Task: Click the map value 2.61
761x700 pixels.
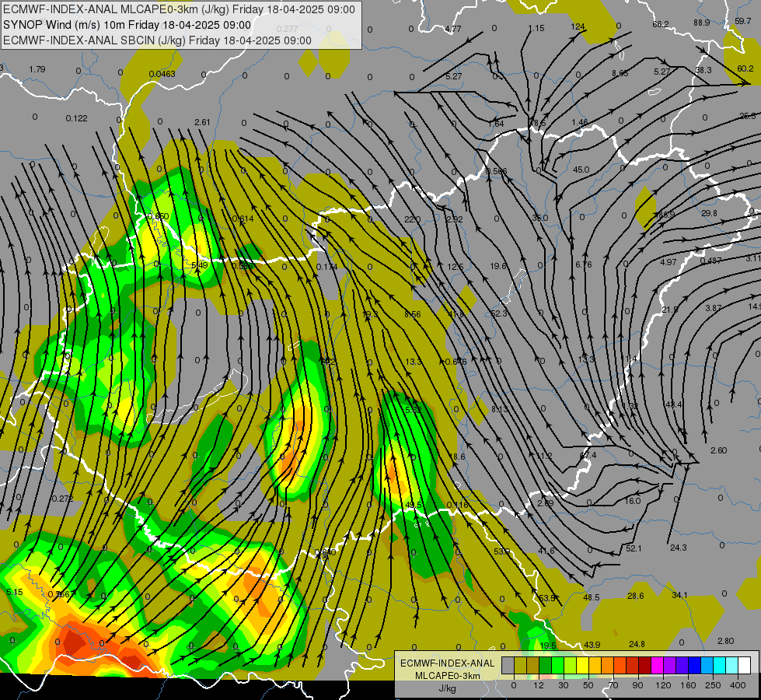Action: tap(202, 122)
